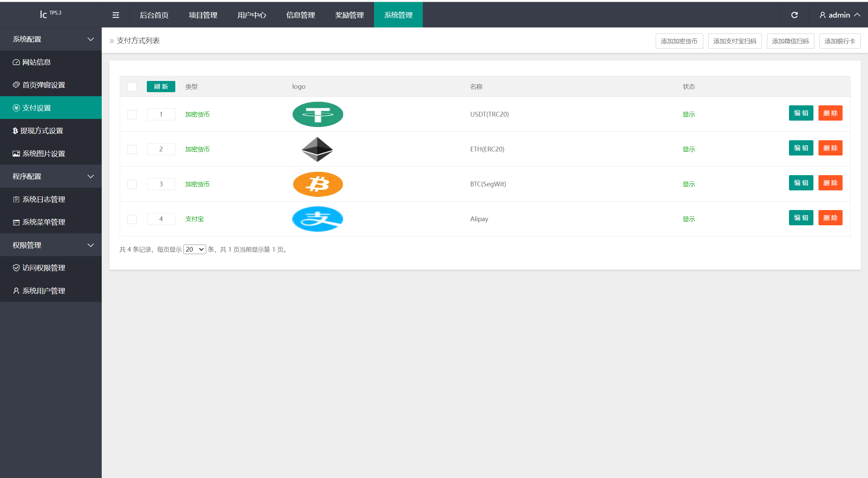Select the top-level select-all checkbox
The width and height of the screenshot is (868, 478).
coord(131,86)
